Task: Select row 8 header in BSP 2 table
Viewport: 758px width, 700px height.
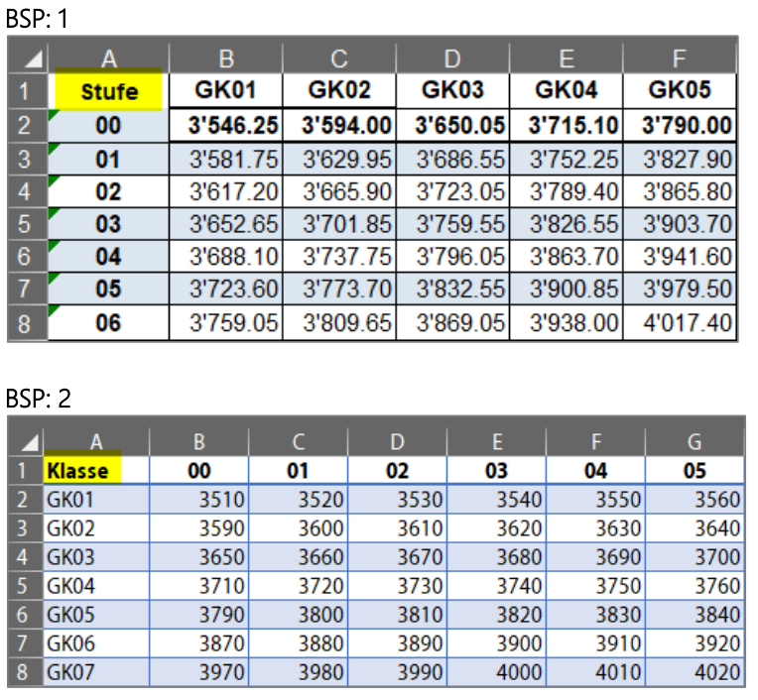Action: pos(25,673)
